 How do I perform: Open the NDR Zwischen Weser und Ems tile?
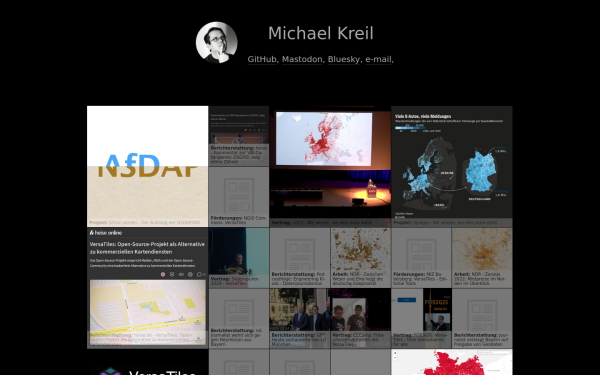coord(361,258)
